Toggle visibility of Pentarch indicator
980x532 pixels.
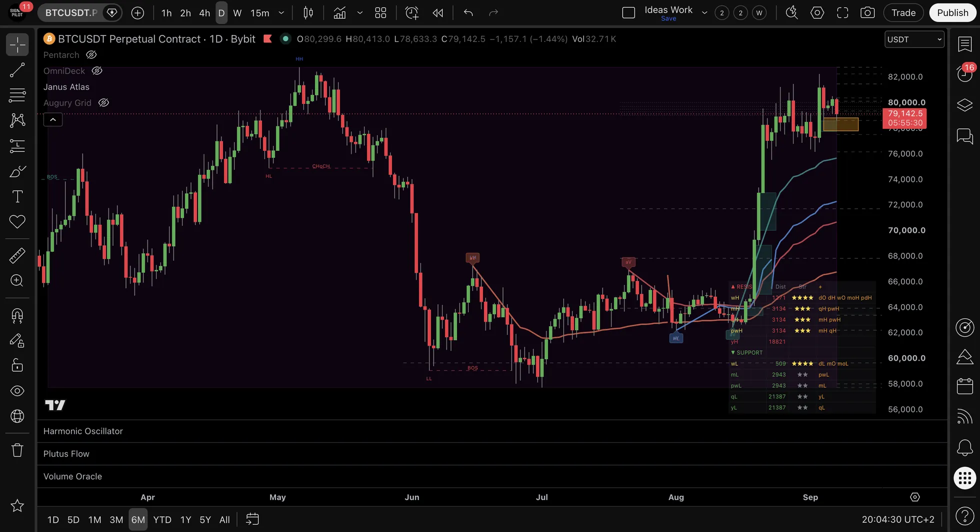pyautogui.click(x=91, y=55)
